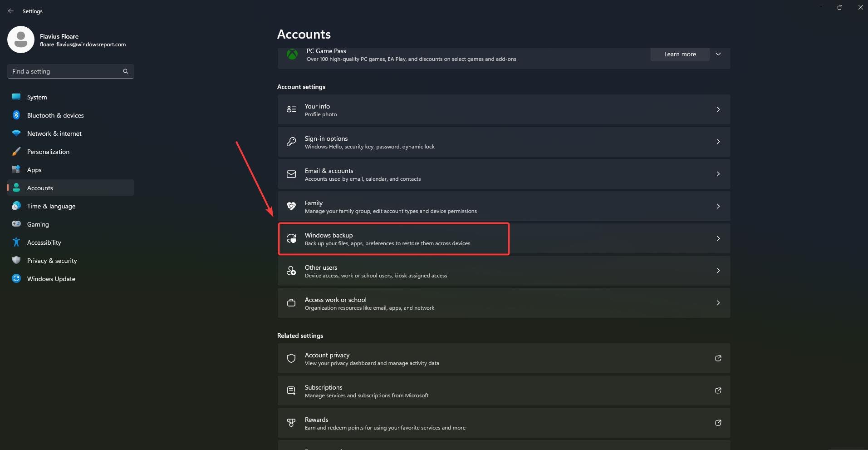Open Account privacy external link icon
The height and width of the screenshot is (450, 868).
coord(718,358)
